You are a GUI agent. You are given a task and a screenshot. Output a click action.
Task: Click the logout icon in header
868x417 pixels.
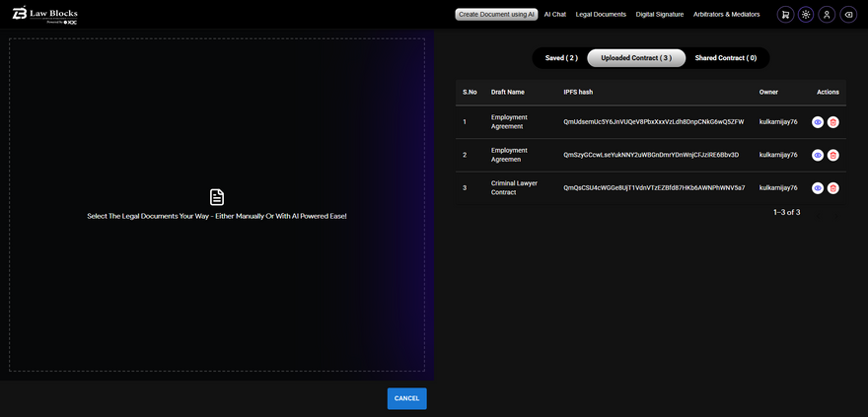pyautogui.click(x=848, y=15)
